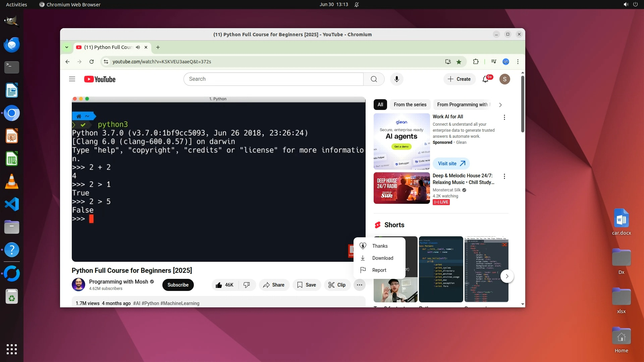Select the From the series chip

click(x=410, y=105)
